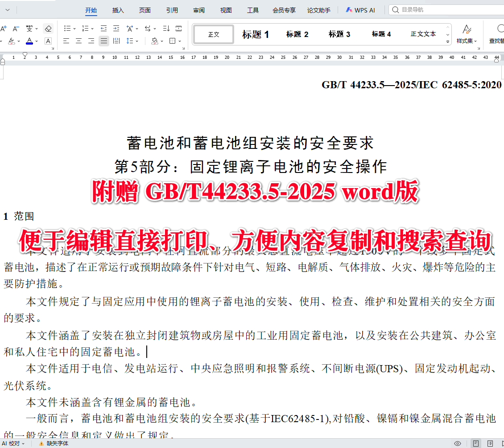Center align the paragraph

[79, 41]
